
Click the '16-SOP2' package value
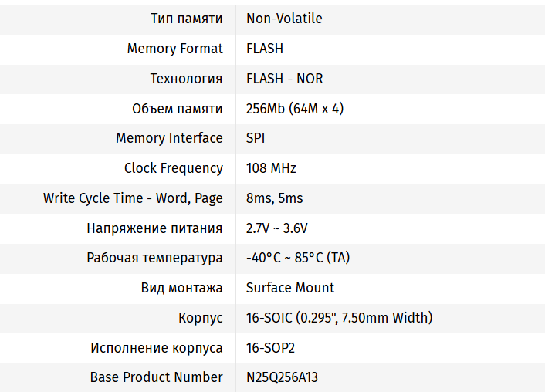coord(270,348)
